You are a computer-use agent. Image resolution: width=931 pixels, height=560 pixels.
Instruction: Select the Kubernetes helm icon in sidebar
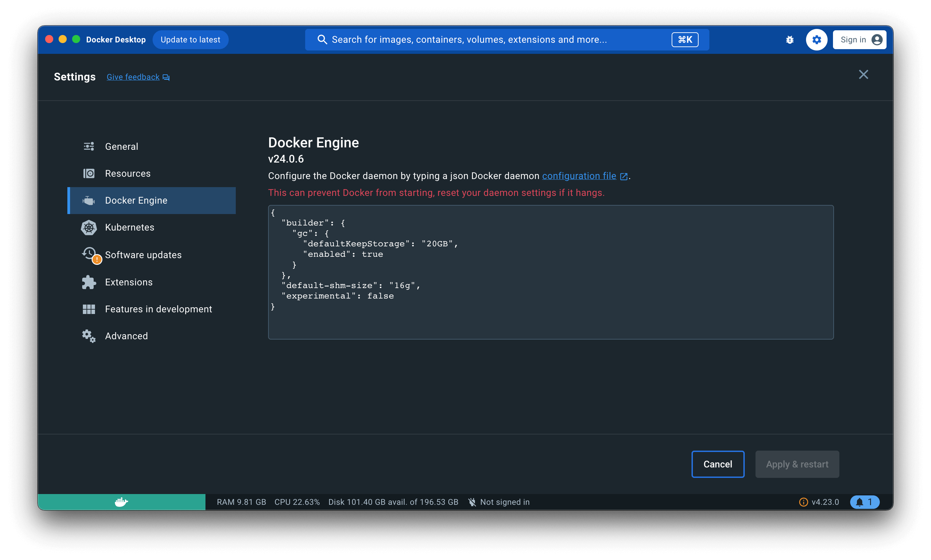(89, 228)
